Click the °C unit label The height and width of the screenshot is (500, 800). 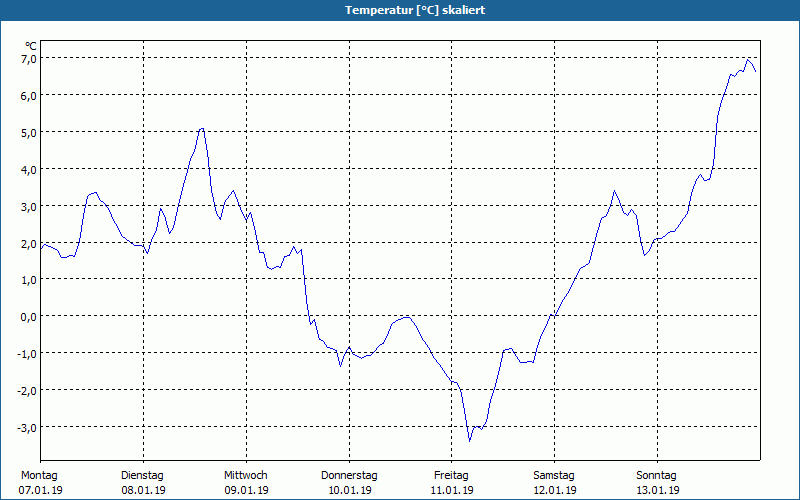click(x=31, y=46)
